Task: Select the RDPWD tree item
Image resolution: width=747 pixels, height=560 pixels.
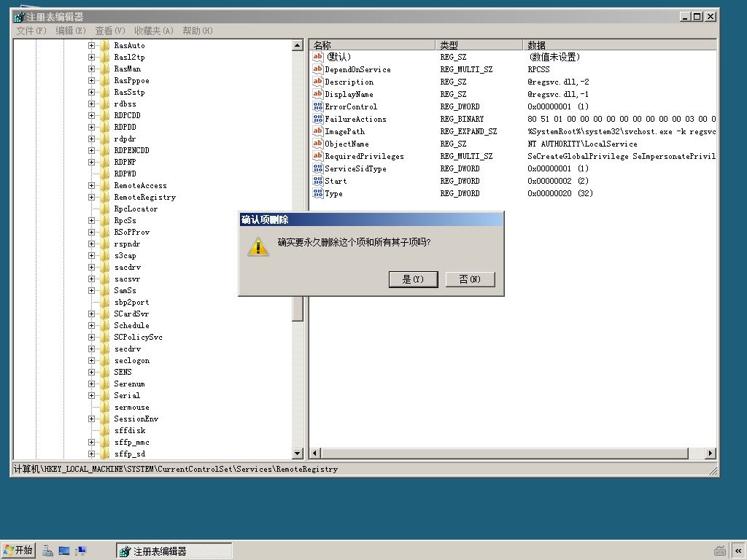Action: click(125, 174)
